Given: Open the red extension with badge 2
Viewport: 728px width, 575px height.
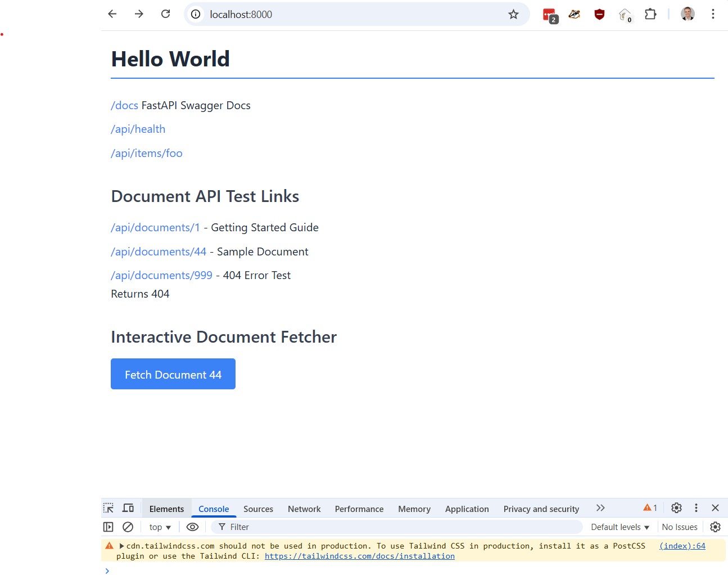Looking at the screenshot, I should point(550,15).
